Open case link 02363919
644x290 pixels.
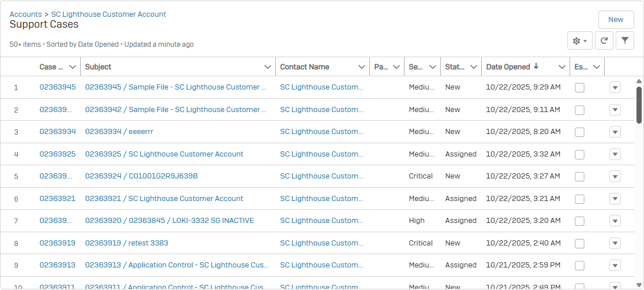[57, 243]
